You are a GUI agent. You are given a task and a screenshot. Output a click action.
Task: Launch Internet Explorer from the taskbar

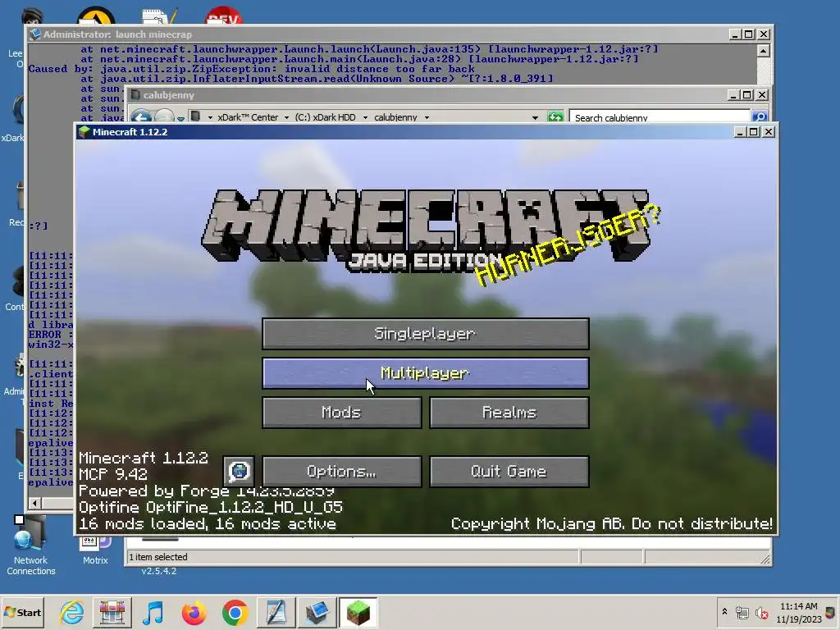(71, 612)
